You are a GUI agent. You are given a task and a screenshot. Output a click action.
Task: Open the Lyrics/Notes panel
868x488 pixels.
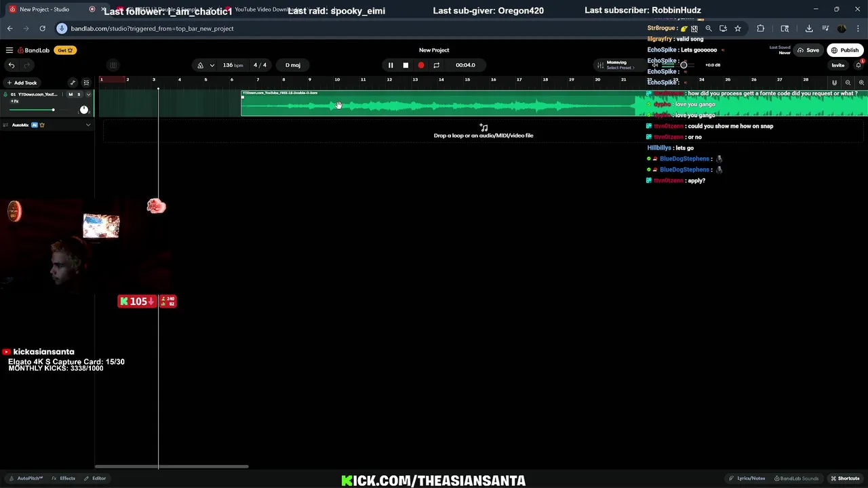point(747,479)
